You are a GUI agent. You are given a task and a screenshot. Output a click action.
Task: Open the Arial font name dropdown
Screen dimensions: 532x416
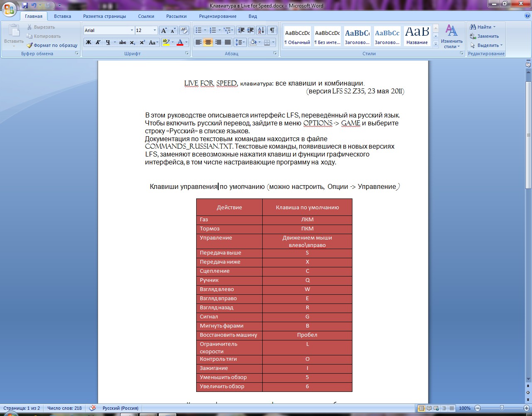(x=132, y=30)
